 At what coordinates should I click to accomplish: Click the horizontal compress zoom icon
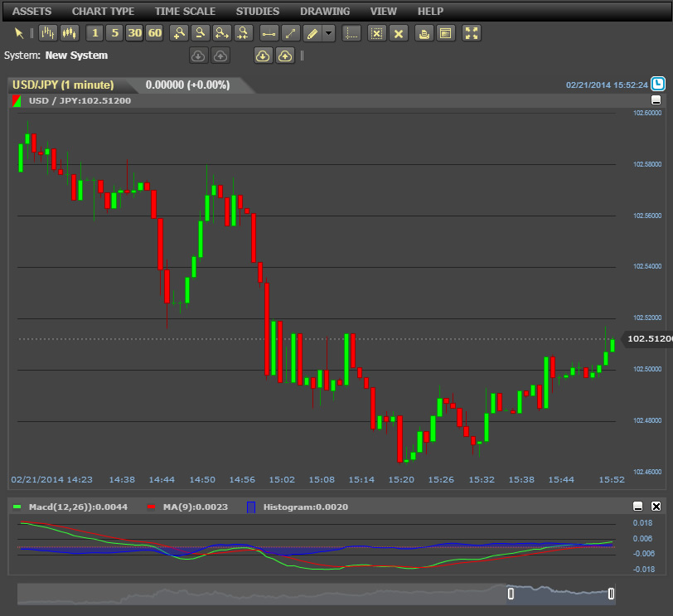pos(244,33)
